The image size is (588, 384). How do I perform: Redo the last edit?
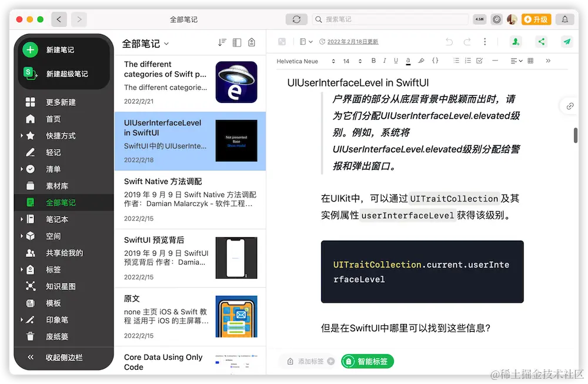click(467, 42)
